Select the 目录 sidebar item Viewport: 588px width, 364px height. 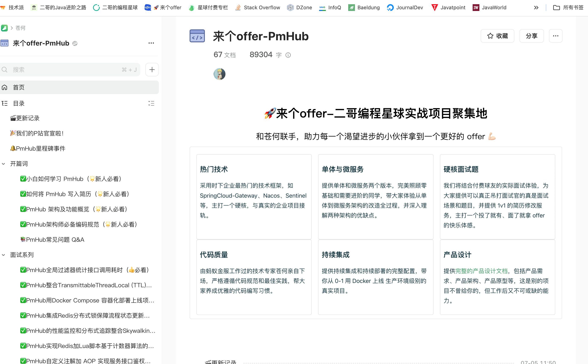19,104
